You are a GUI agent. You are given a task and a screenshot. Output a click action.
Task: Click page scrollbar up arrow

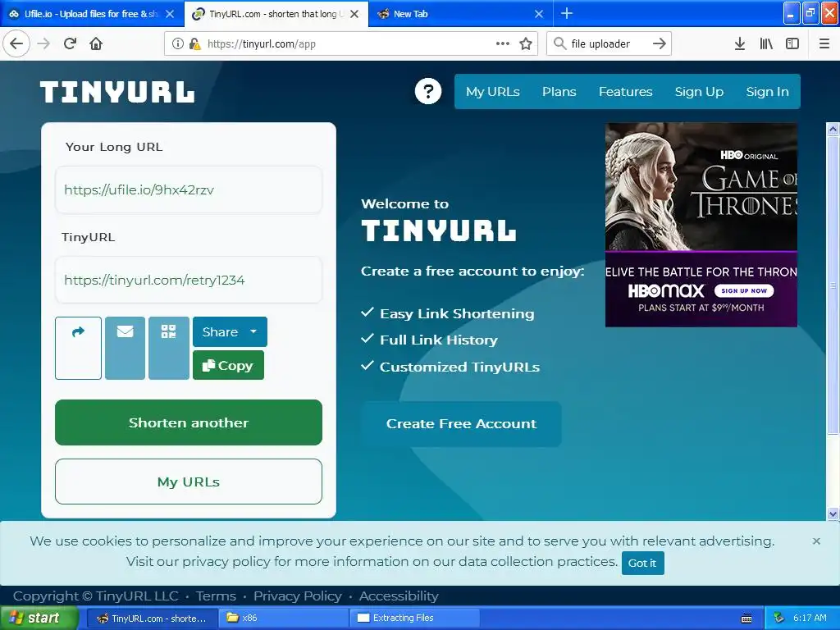(833, 129)
